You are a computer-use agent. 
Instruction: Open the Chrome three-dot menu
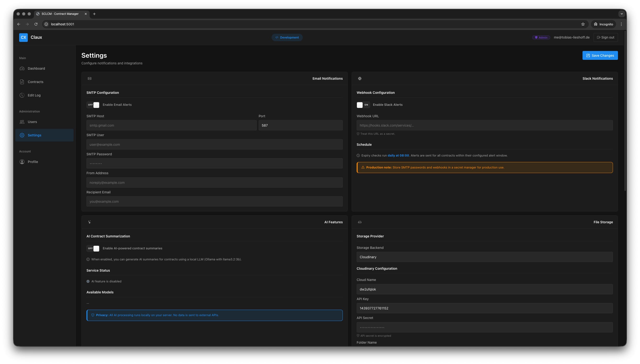621,24
